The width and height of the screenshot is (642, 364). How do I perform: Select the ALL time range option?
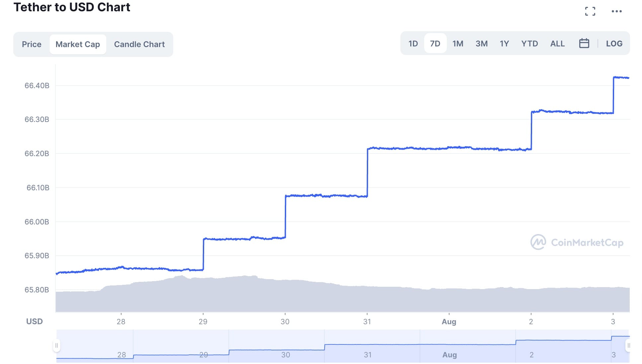pyautogui.click(x=557, y=43)
